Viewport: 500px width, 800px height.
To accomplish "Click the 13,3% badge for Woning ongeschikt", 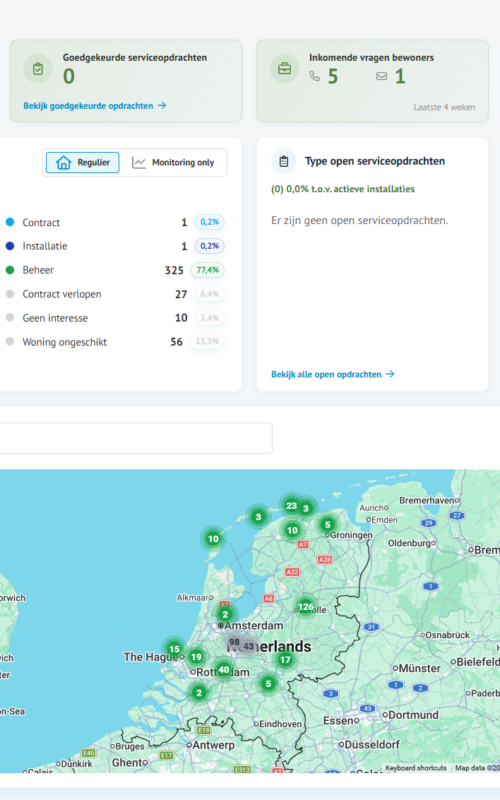I will coord(207,341).
